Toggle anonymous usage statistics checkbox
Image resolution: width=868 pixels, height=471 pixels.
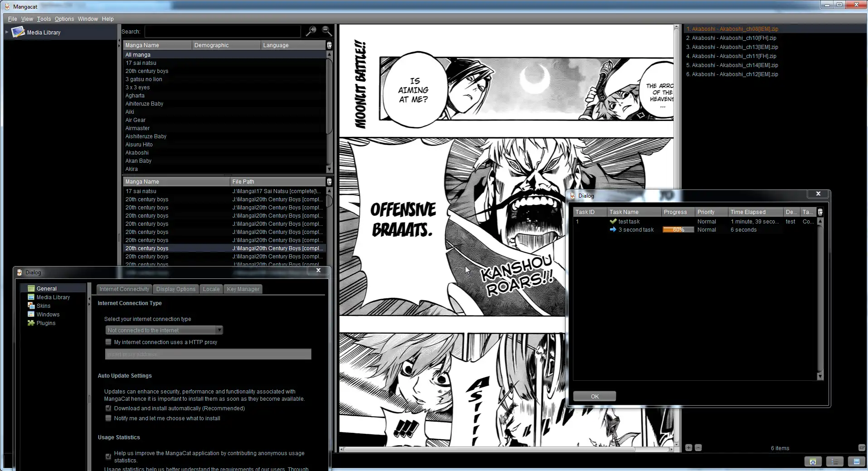coord(108,456)
